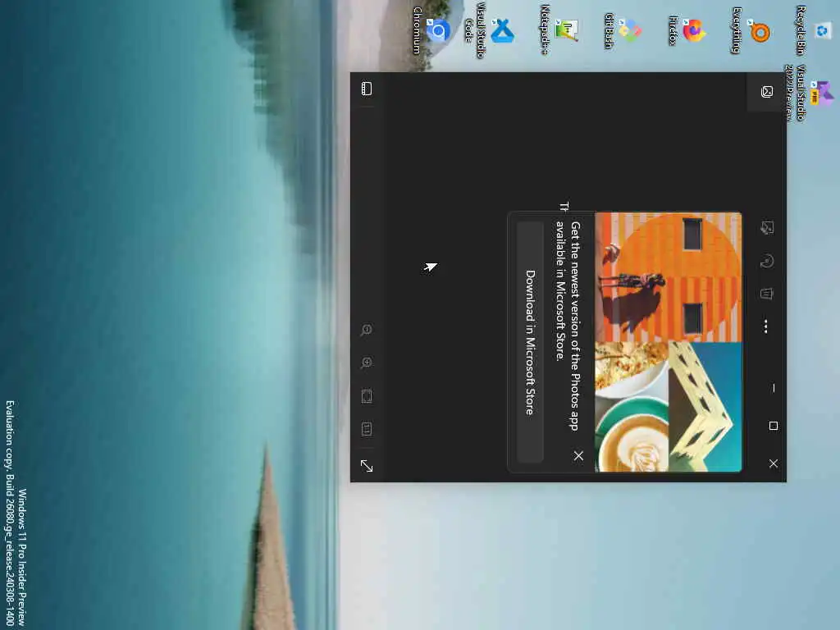Viewport: 840px width, 630px height.
Task: Open the three-dot See more menu
Action: tap(766, 326)
